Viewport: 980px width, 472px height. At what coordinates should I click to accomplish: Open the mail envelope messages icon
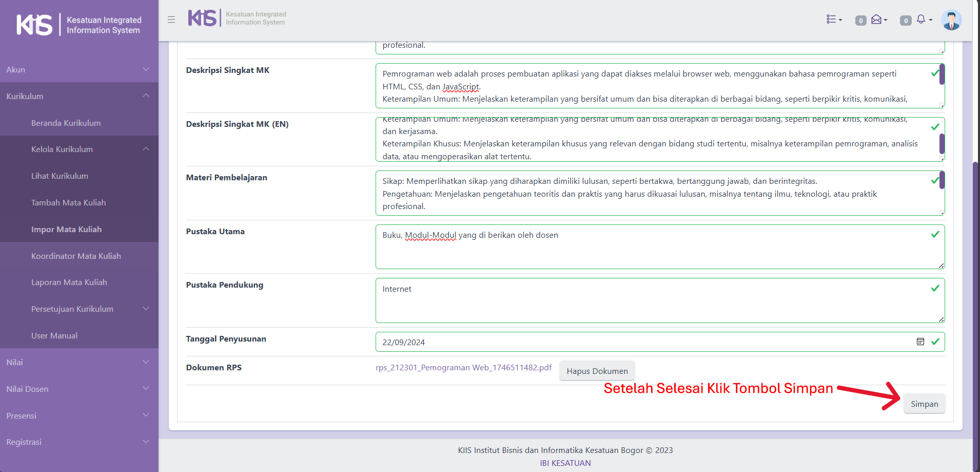(x=878, y=20)
